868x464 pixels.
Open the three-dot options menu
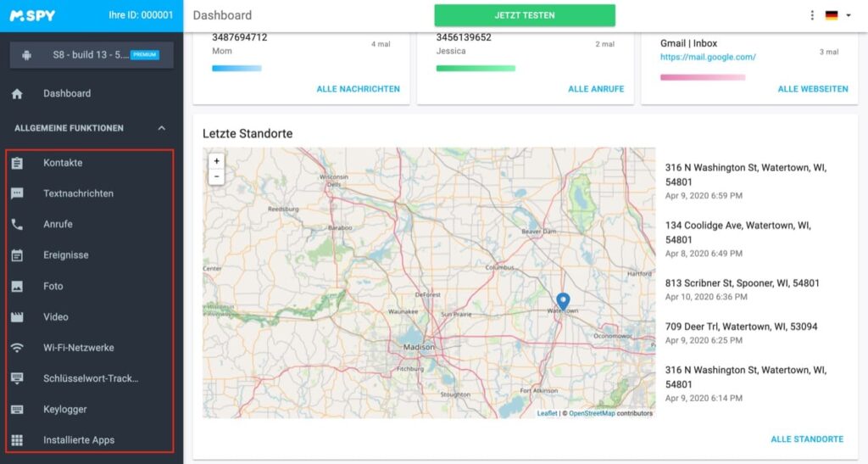pos(812,15)
